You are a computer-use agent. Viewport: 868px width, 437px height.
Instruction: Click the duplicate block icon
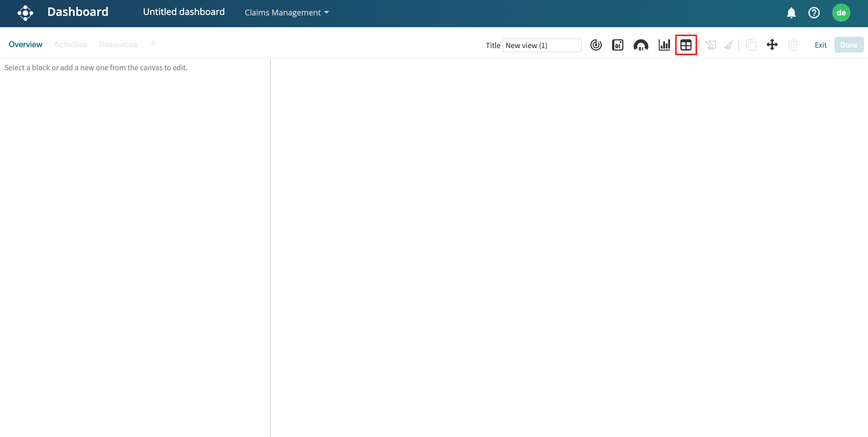(751, 45)
